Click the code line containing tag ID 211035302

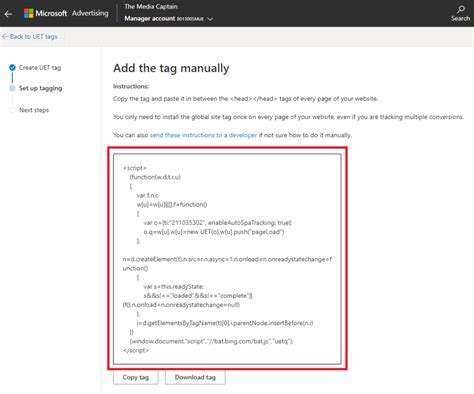[x=218, y=223]
